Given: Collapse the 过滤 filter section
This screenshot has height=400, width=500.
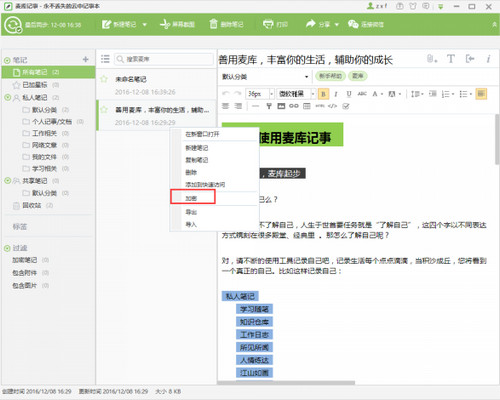Looking at the screenshot, I should (x=7, y=248).
